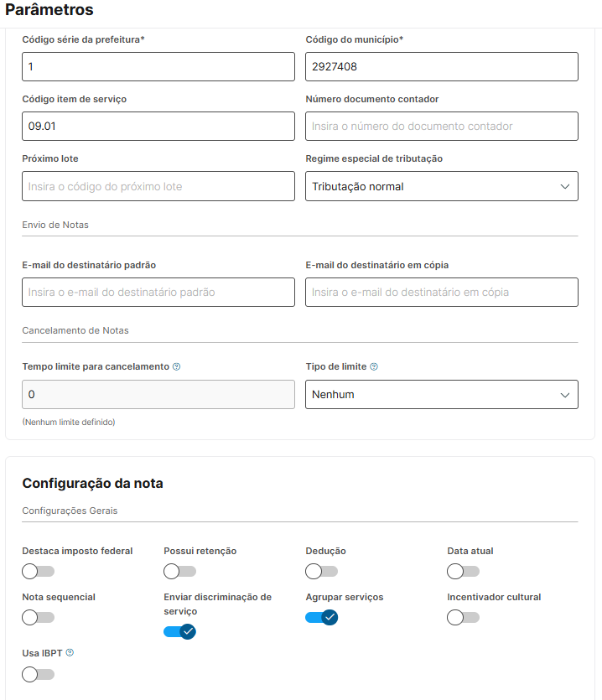Turn on Possui retenção switch

(x=179, y=572)
